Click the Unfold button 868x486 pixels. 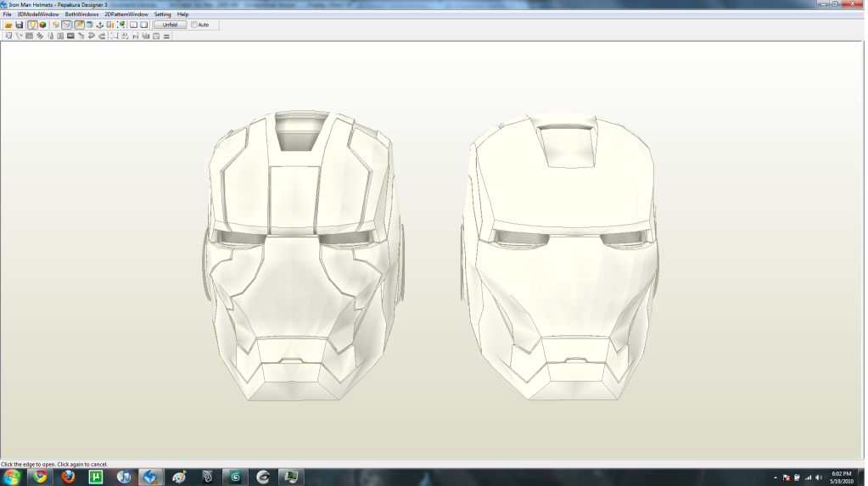170,25
